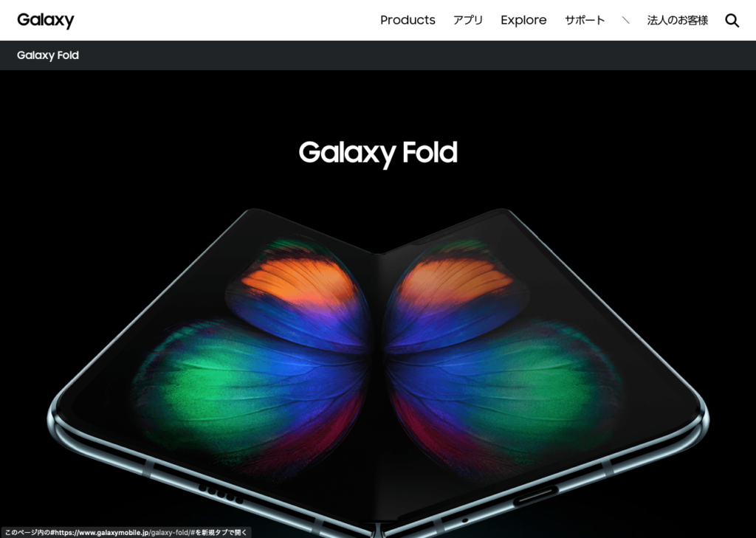Click the Galaxy Fold sub-navigation label
The width and height of the screenshot is (756, 538).
[x=48, y=55]
